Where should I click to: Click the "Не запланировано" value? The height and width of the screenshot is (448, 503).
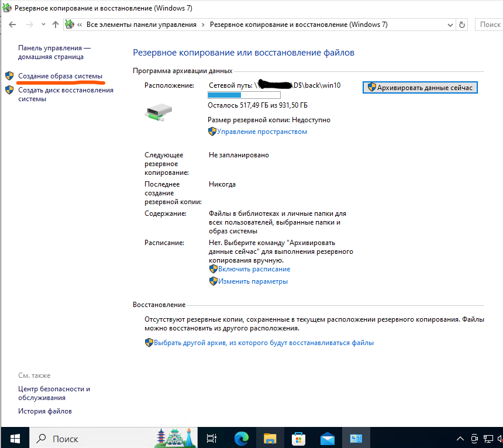pos(239,155)
